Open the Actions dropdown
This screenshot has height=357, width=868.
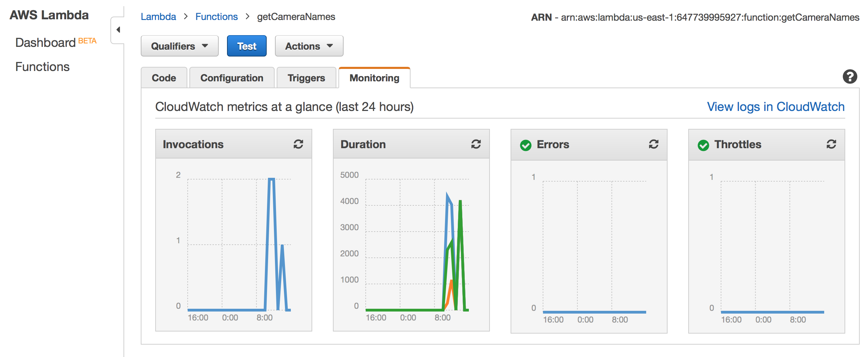point(309,46)
